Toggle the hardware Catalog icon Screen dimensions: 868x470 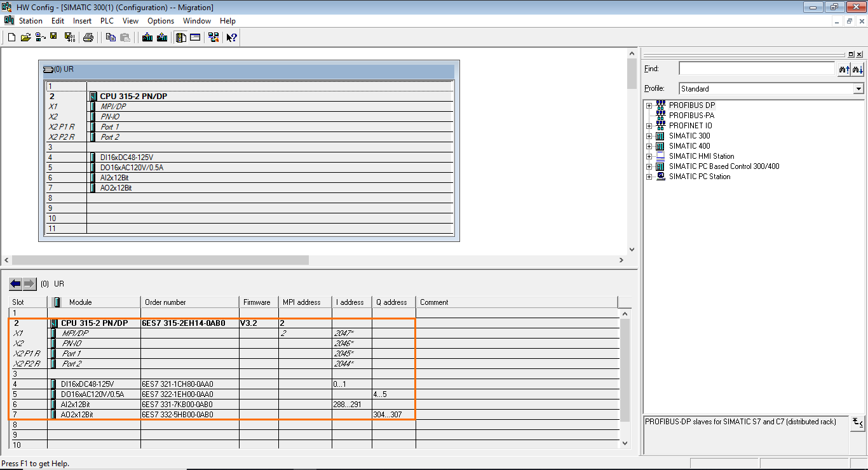(x=181, y=37)
